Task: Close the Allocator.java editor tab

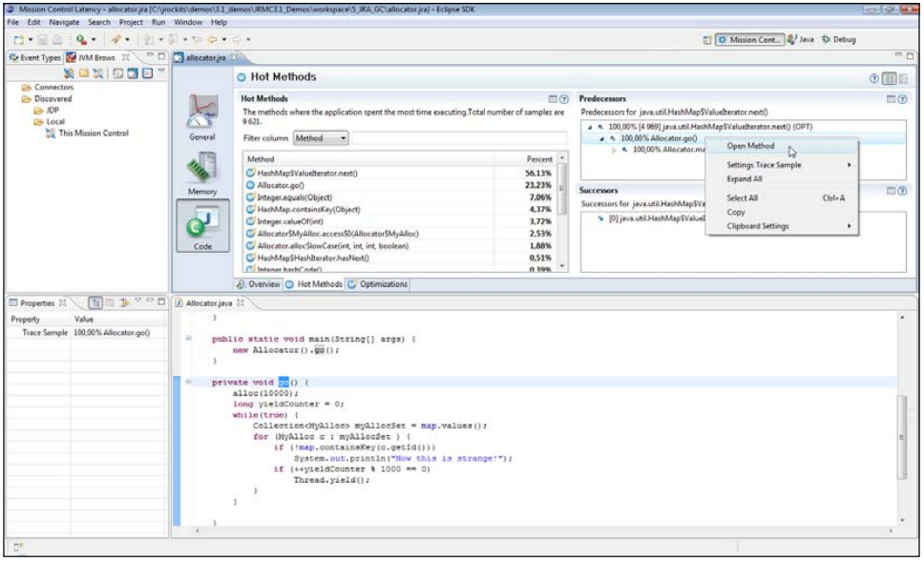Action: click(241, 302)
